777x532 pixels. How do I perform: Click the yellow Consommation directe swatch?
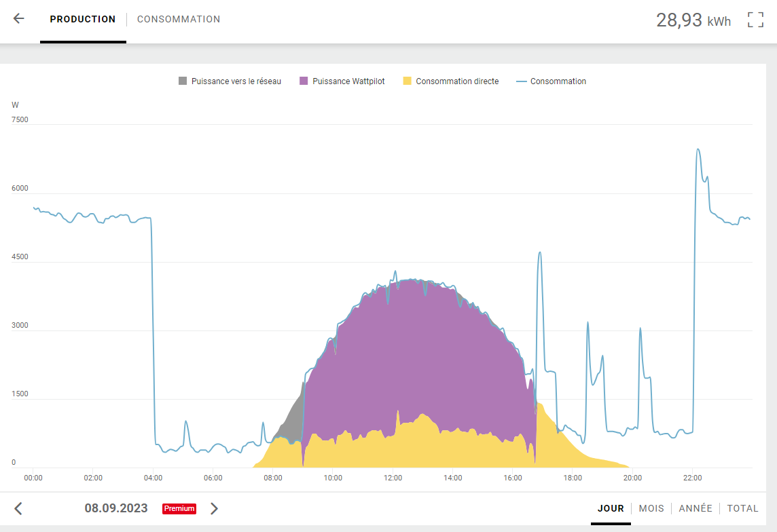[x=408, y=81]
